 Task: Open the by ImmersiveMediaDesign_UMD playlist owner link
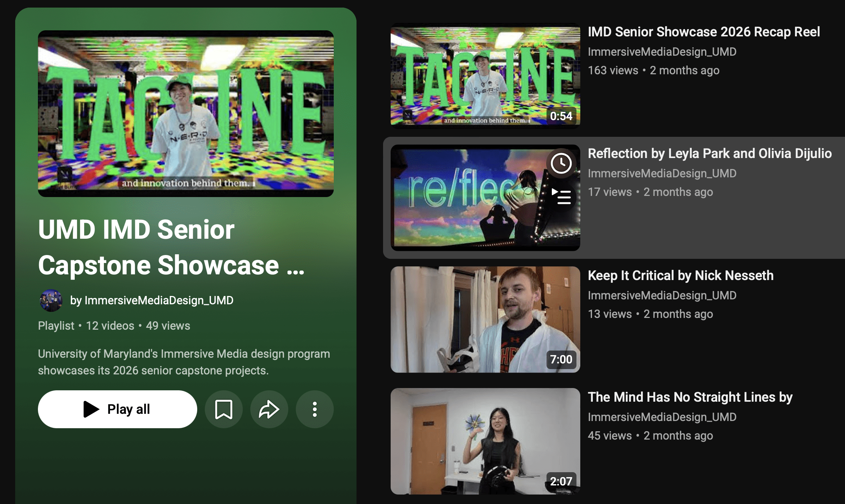(x=152, y=301)
